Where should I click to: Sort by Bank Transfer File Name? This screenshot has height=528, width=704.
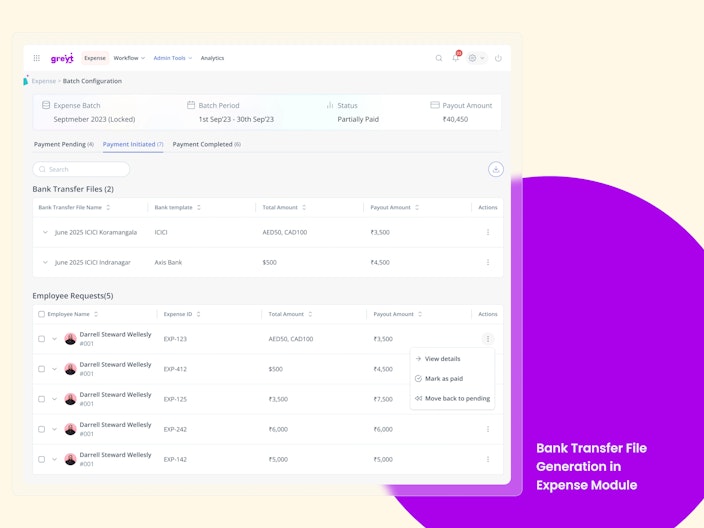pos(108,207)
